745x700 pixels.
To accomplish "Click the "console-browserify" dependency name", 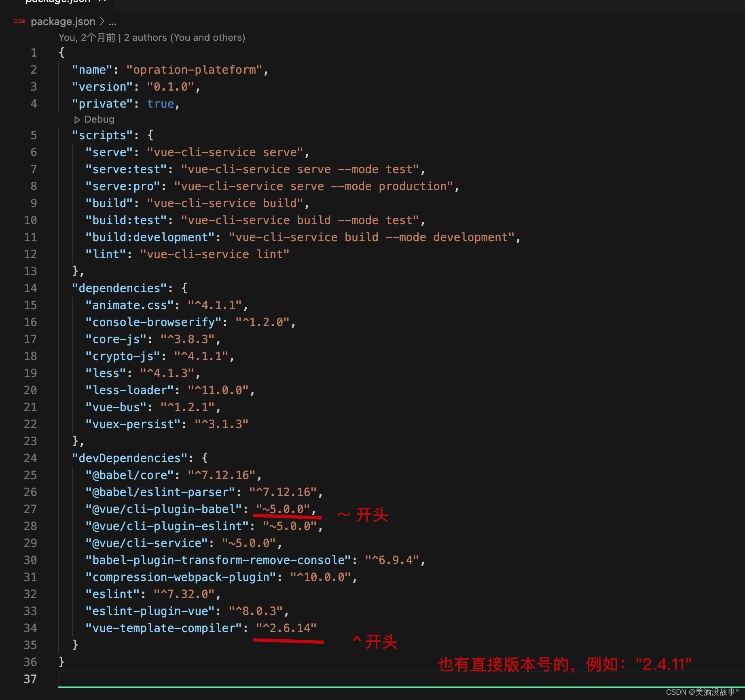I will point(154,322).
